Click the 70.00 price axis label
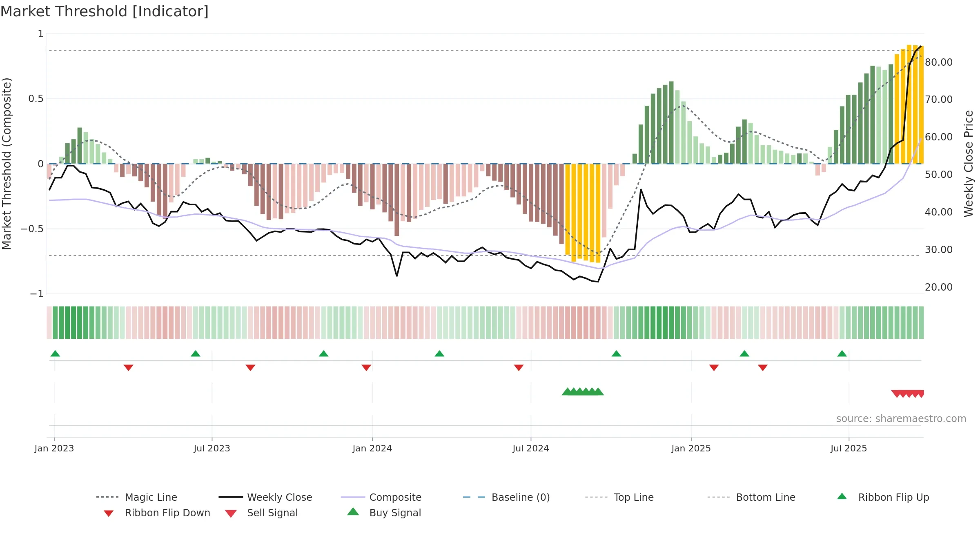 [x=939, y=99]
